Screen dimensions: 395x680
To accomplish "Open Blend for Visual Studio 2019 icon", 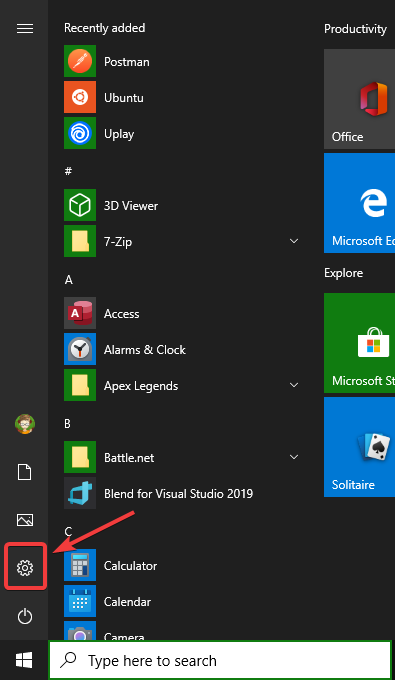I will (x=80, y=493).
